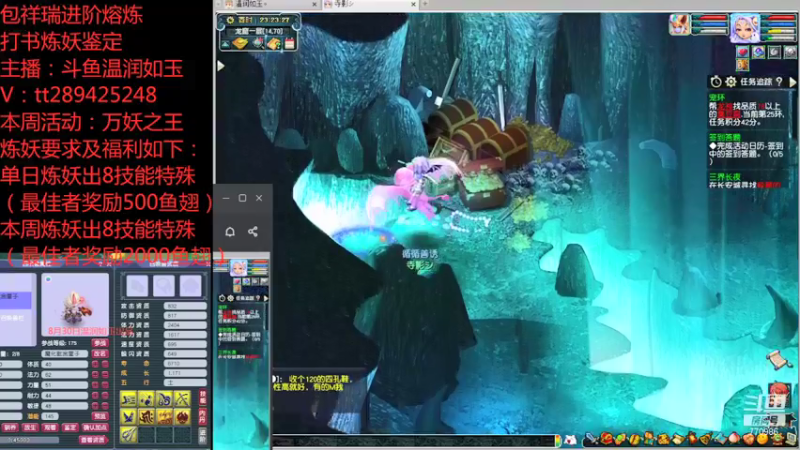
Task: Expand 查看资质 with its arrow button
Action: (93, 440)
